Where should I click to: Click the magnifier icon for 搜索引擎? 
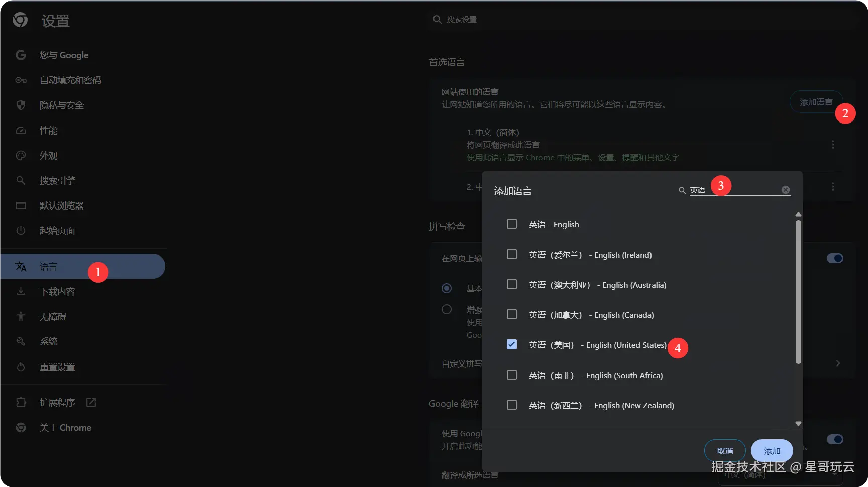coord(21,180)
